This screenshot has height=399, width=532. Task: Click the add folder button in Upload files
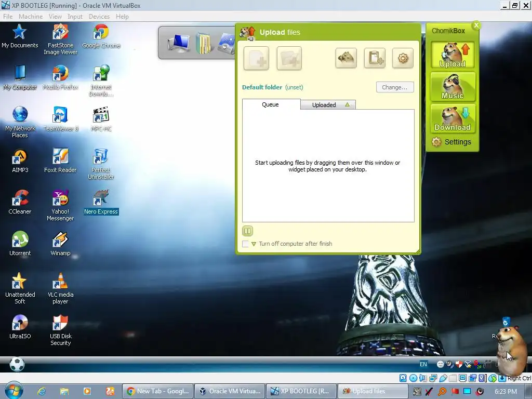pos(289,58)
